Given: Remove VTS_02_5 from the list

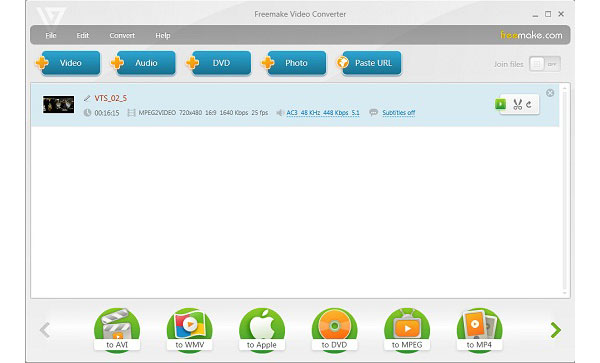Looking at the screenshot, I should [x=550, y=93].
